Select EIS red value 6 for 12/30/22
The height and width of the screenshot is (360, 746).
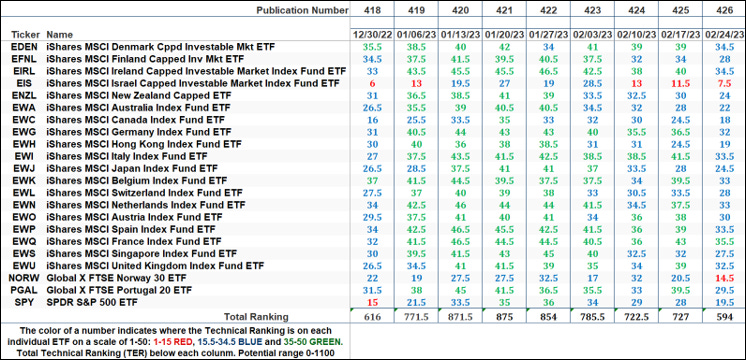pyautogui.click(x=373, y=84)
